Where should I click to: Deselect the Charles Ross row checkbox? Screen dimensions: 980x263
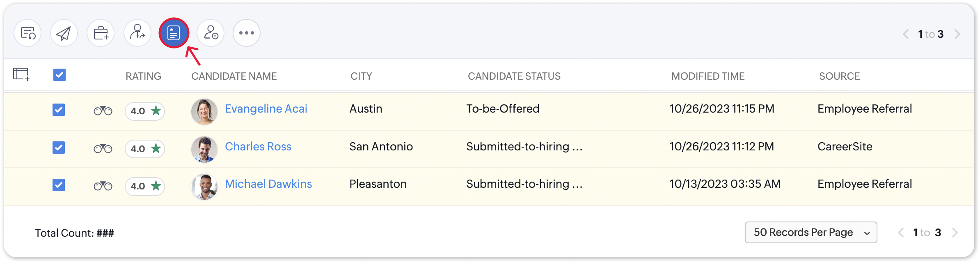[x=59, y=147]
